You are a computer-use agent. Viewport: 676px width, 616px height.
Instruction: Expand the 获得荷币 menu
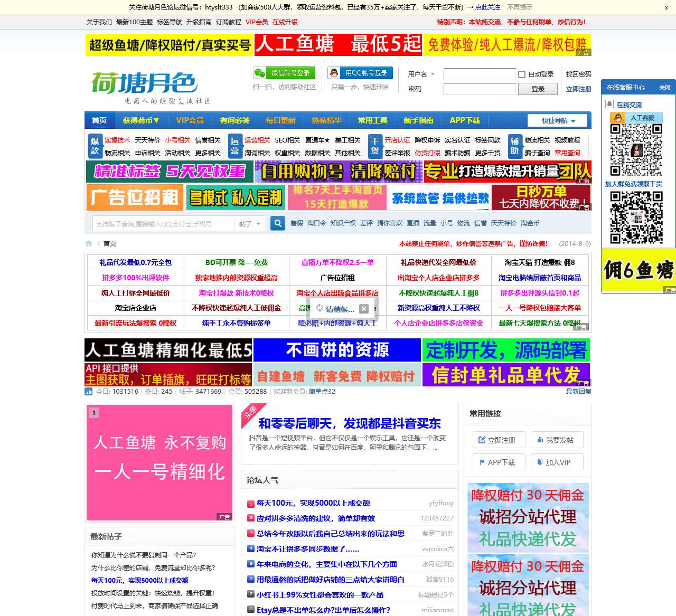(x=141, y=120)
